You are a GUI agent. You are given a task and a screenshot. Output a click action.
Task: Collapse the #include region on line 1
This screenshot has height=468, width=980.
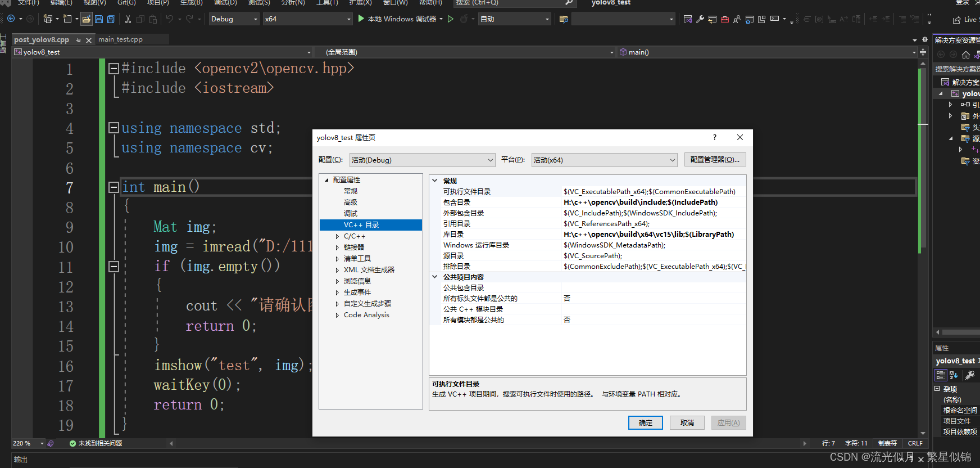tap(114, 69)
